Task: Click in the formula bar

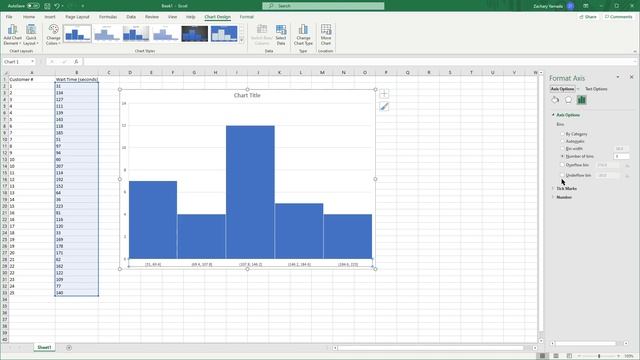Action: [359, 62]
